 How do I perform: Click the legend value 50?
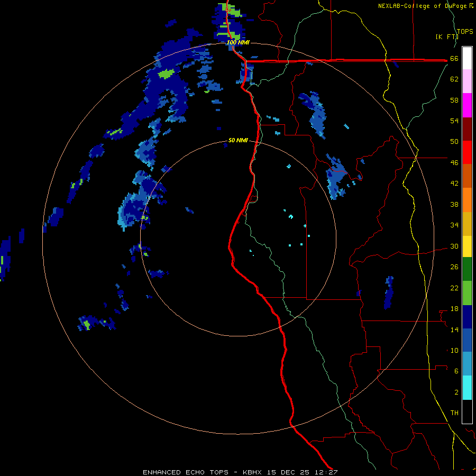[x=454, y=142]
